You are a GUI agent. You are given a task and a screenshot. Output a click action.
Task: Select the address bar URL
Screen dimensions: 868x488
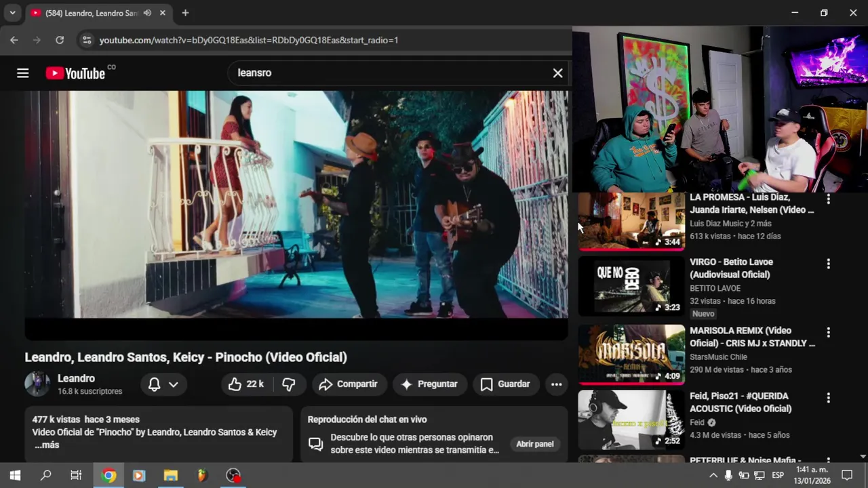(249, 40)
